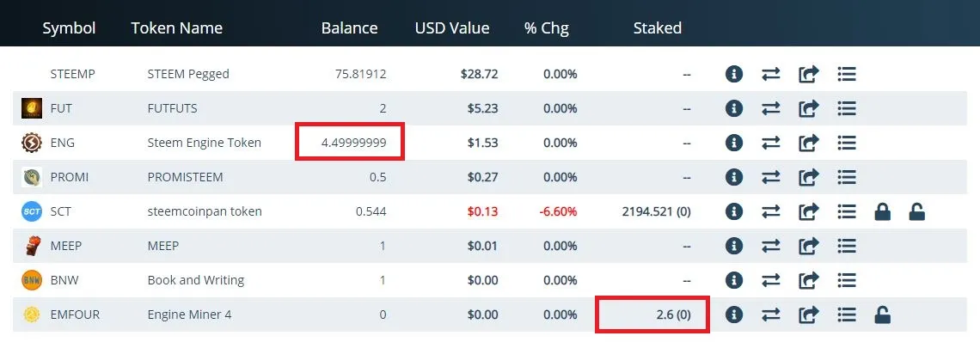The width and height of the screenshot is (980, 342).
Task: Open info icon for FUT token
Action: pos(734,108)
